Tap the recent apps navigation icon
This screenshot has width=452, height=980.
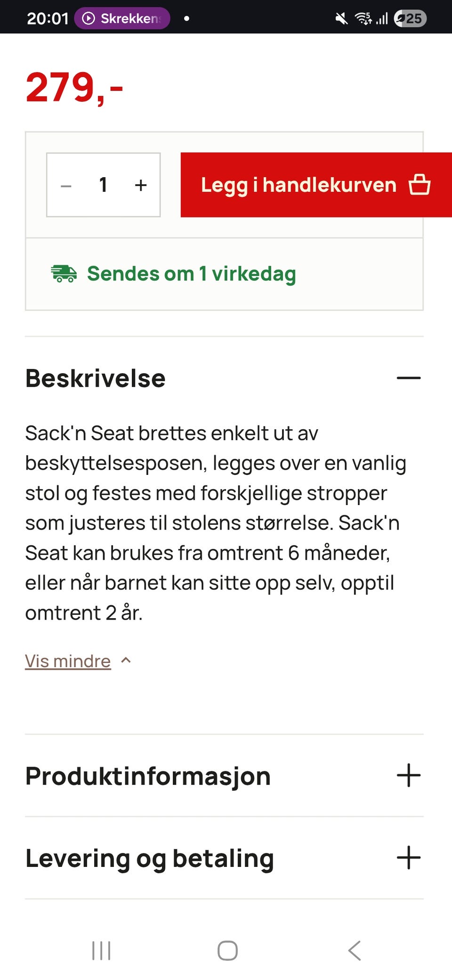pyautogui.click(x=101, y=951)
